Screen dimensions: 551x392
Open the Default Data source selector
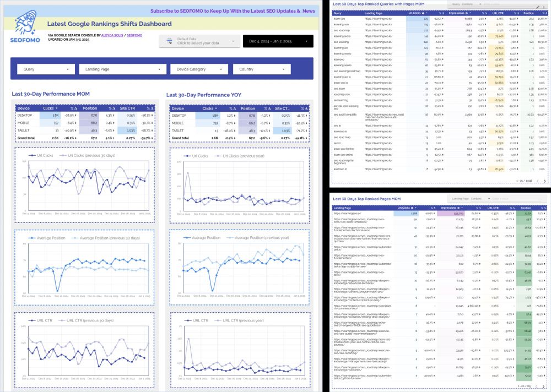(x=199, y=41)
